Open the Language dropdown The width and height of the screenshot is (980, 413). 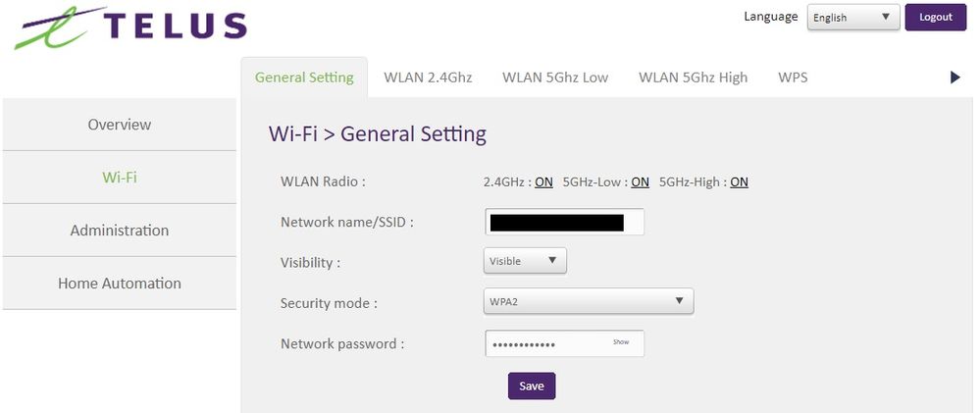[x=852, y=18]
